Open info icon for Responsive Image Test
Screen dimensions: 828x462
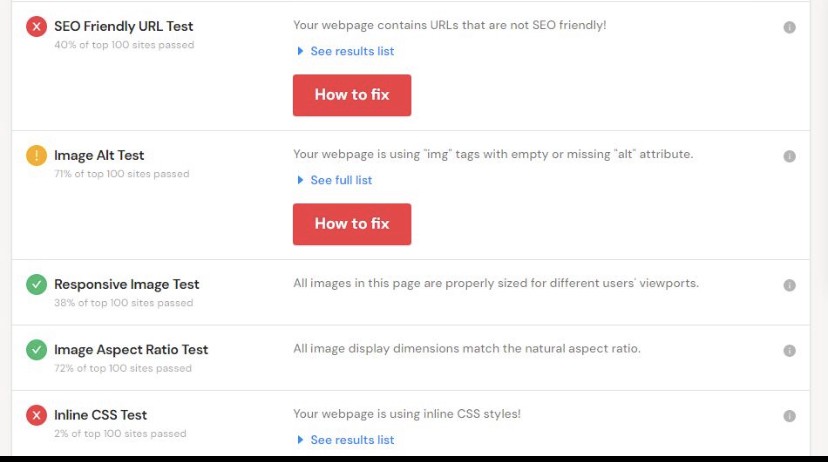pyautogui.click(x=789, y=285)
